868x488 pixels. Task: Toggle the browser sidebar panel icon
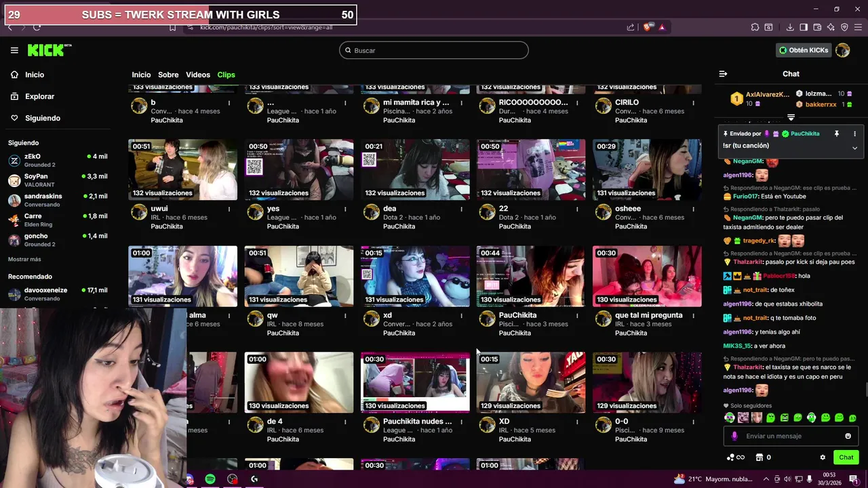[804, 27]
